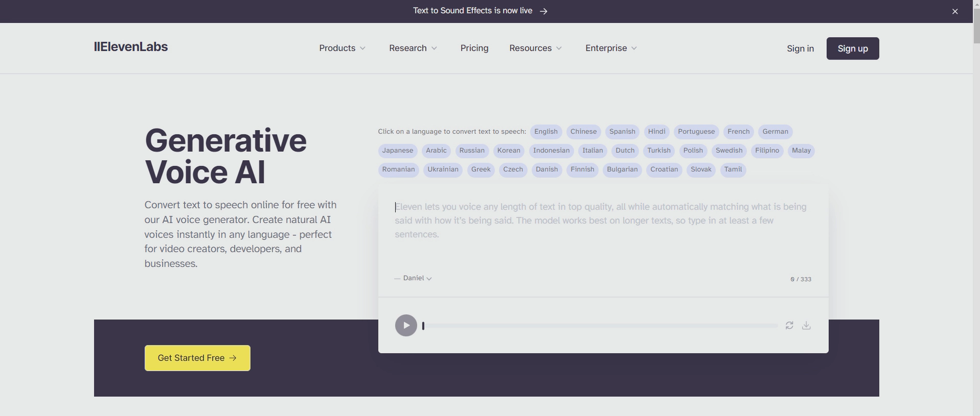
Task: Select the Chinese language chip
Action: pos(583,132)
